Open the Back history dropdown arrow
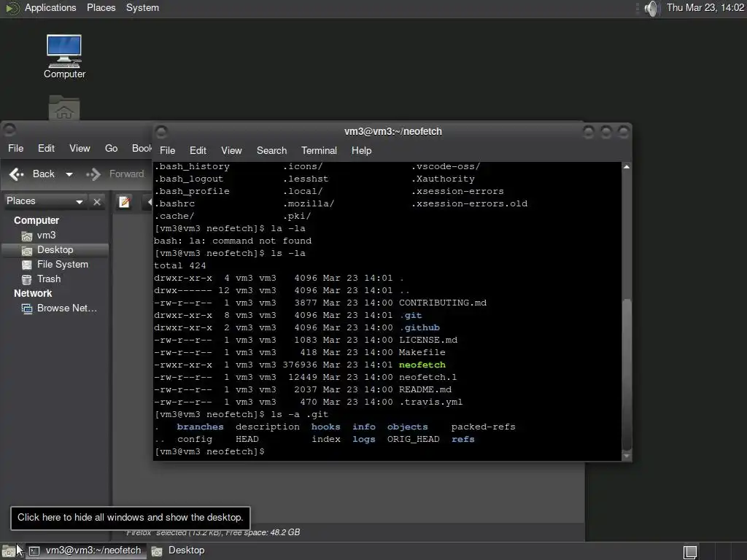This screenshot has height=560, width=747. tap(69, 174)
